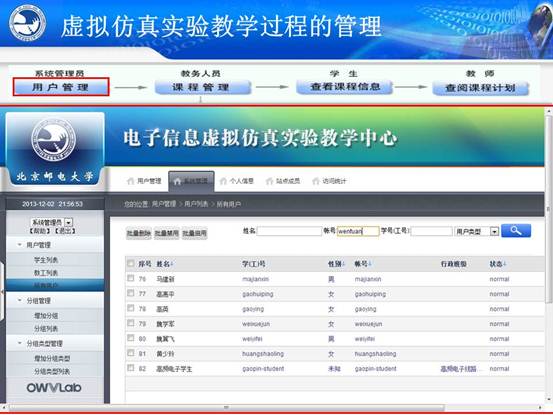Viewport: 553px width, 415px height.
Task: Sort by the 状态 column arrow
Action: (505, 264)
